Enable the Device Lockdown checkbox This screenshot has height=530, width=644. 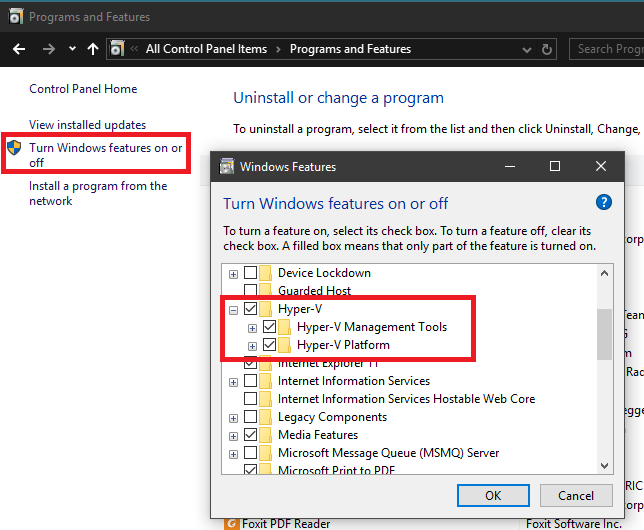[x=250, y=273]
